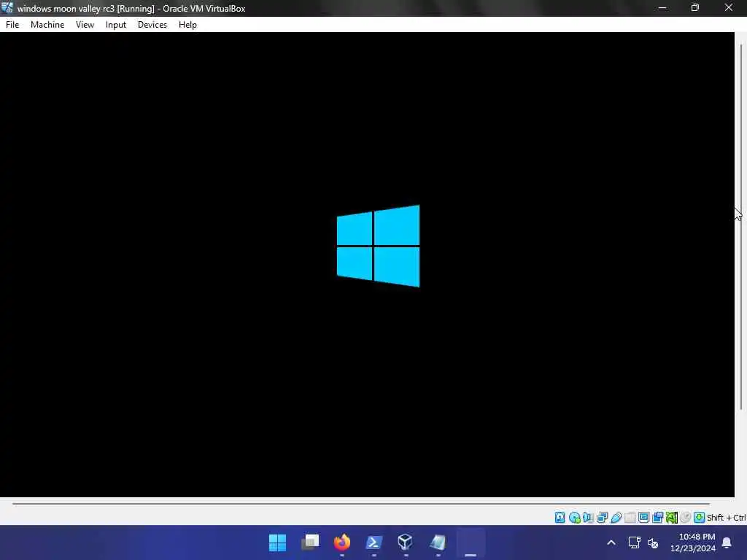Click the network adapters indicator icon
This screenshot has width=747, height=560.
pos(602,517)
